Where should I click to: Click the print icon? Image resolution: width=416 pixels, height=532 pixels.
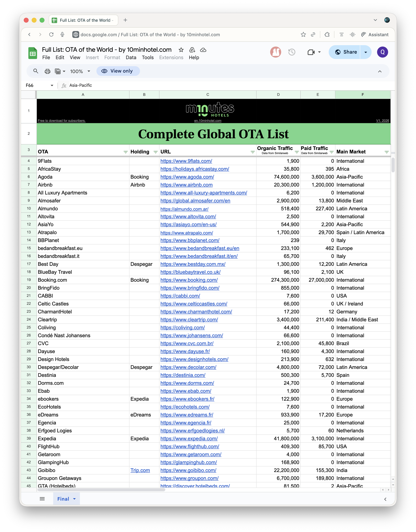pos(48,71)
